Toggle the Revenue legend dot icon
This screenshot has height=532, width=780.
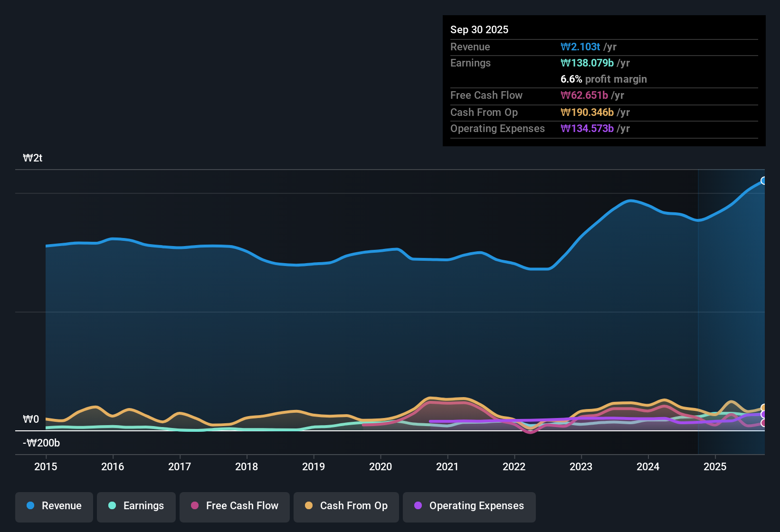pos(30,506)
